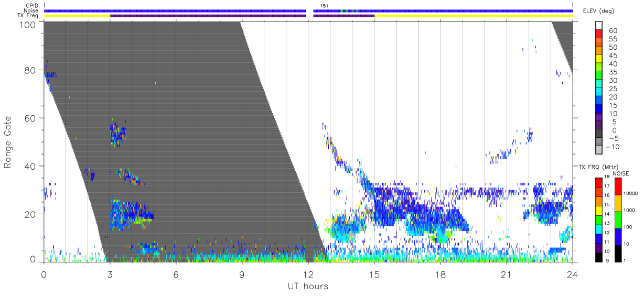Click the CPID label at top left

coord(31,6)
